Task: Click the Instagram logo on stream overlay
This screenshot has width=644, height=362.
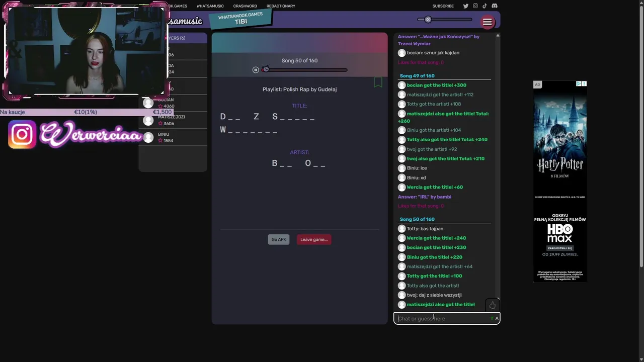Action: (22, 134)
